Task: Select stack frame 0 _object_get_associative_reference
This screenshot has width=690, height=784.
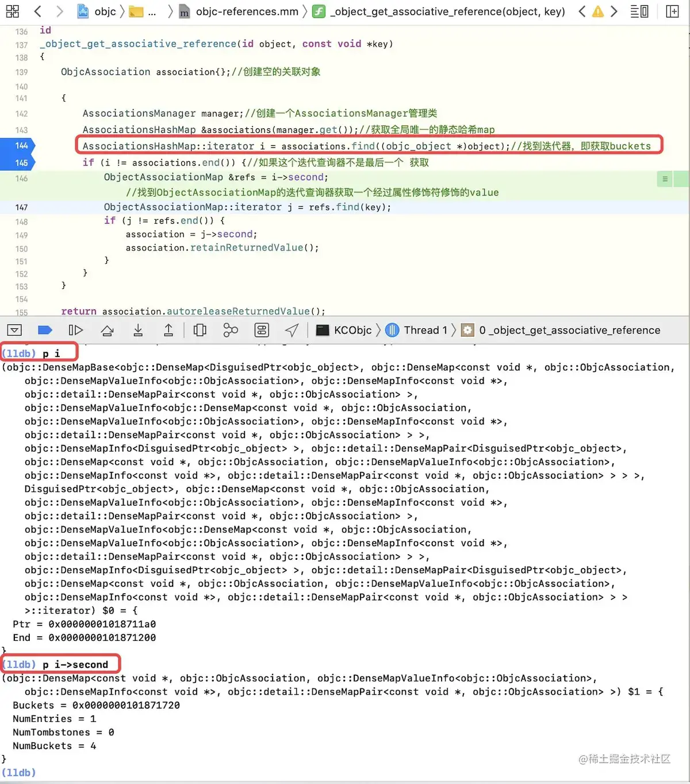Action: (561, 330)
